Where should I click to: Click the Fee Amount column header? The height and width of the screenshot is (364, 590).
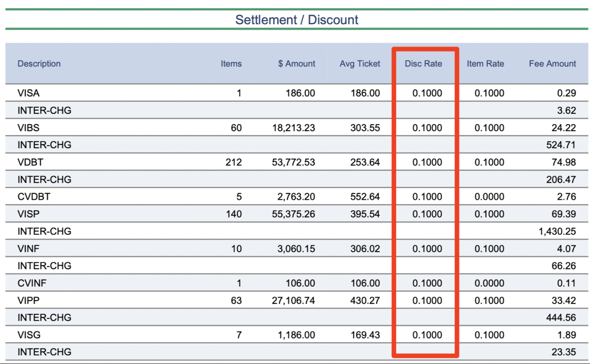pos(552,64)
